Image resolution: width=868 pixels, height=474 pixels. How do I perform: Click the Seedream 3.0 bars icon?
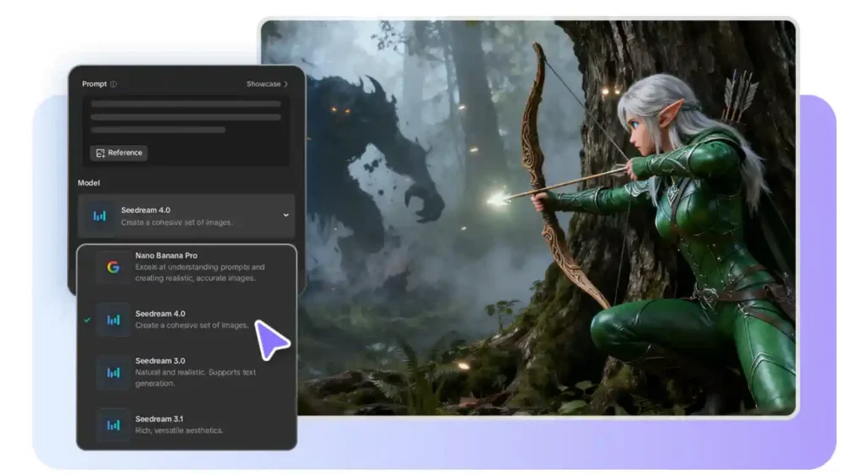pyautogui.click(x=113, y=372)
